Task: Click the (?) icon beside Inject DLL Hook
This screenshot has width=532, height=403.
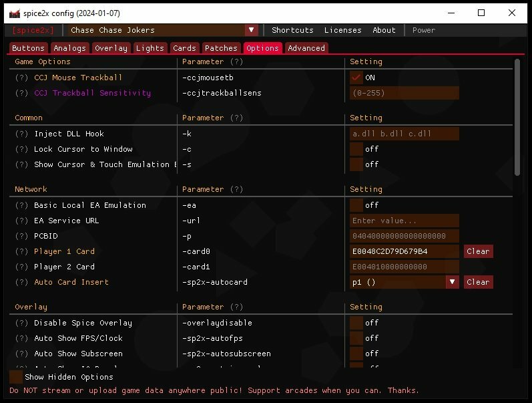Action: click(x=22, y=134)
